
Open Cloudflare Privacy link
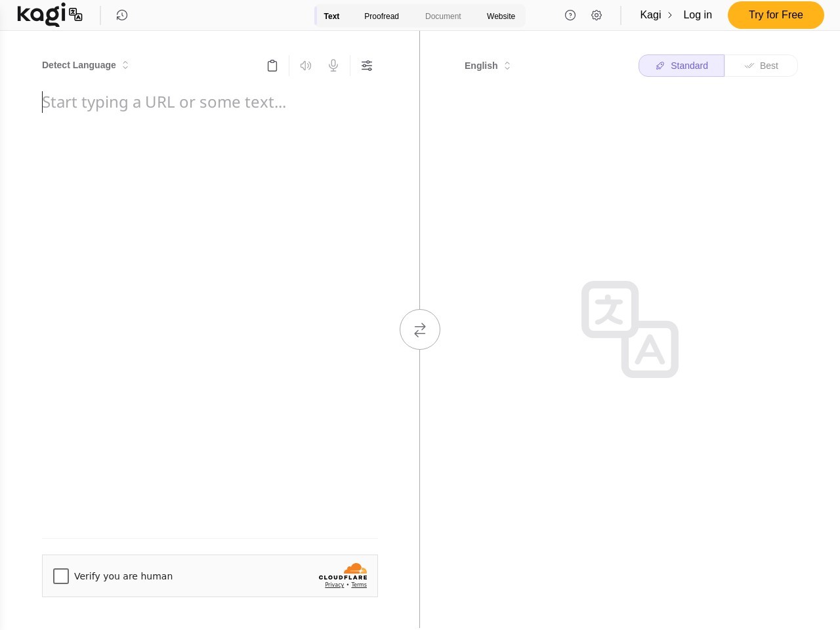coord(335,585)
